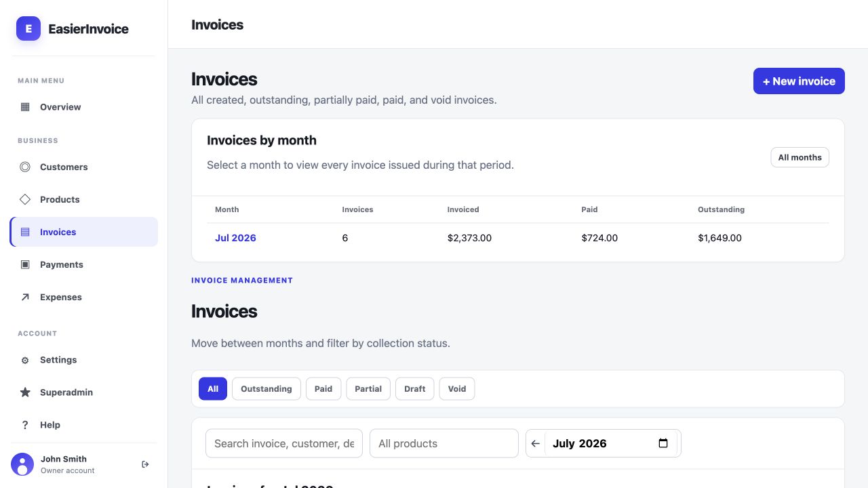Filter by Partial status

coord(368,389)
